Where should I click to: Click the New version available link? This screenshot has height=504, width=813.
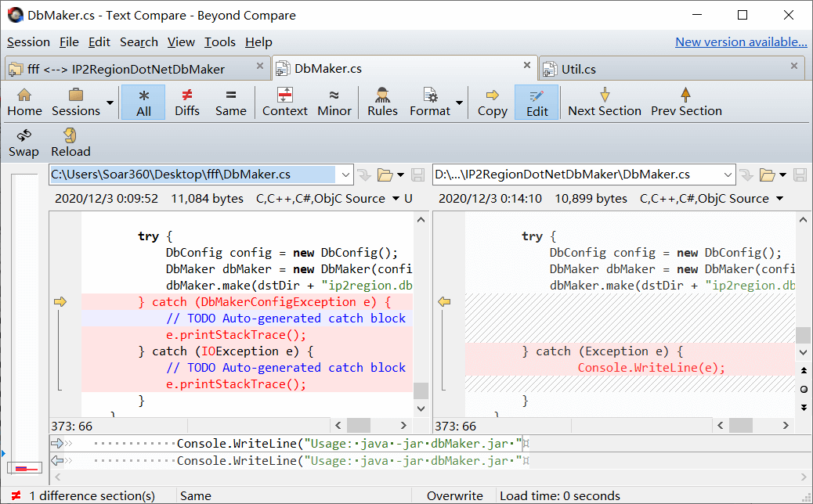[x=740, y=42]
